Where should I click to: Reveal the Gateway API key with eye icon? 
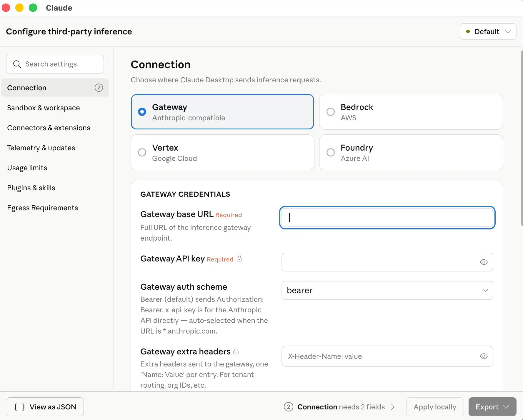(x=484, y=262)
